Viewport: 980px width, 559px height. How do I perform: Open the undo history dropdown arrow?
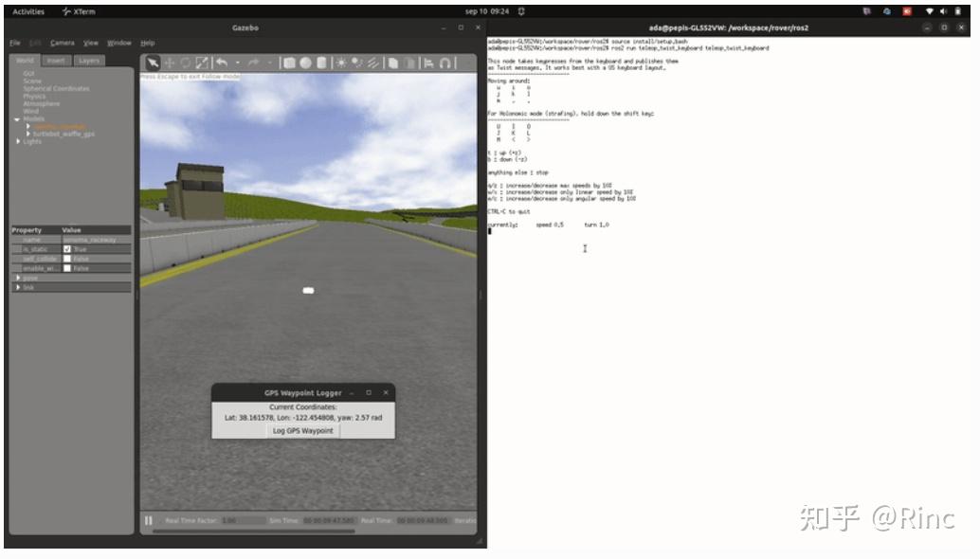tap(238, 63)
